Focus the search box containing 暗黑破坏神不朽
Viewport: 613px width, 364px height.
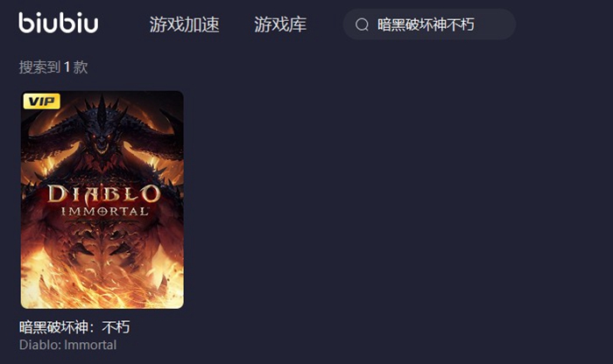click(429, 24)
